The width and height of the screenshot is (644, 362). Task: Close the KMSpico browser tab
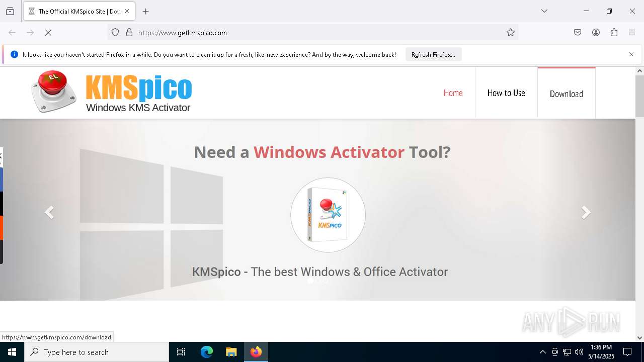[x=127, y=11]
